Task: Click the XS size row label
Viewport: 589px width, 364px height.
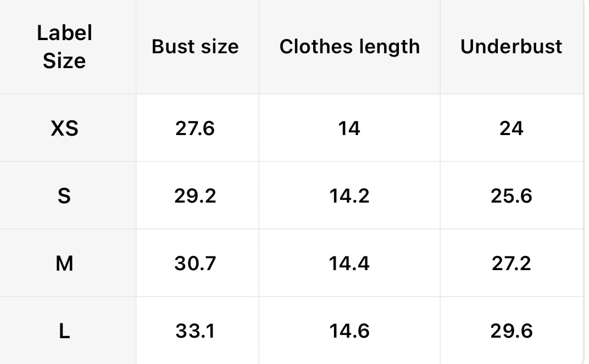Action: point(64,128)
